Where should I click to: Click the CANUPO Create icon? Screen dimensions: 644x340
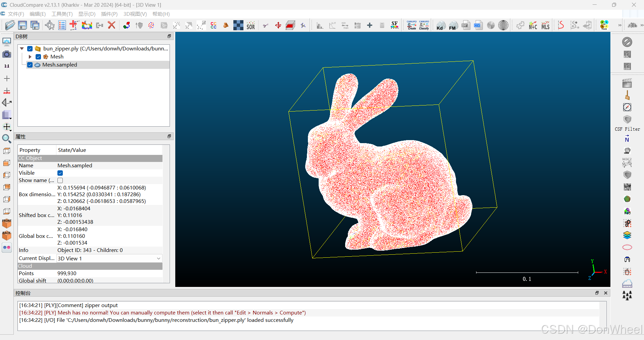coord(412,26)
